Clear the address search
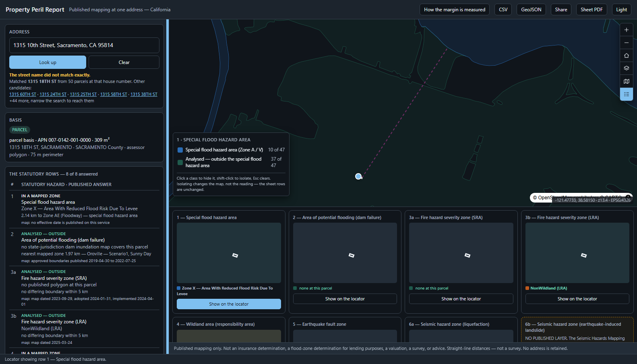This screenshot has height=364, width=637. pyautogui.click(x=124, y=62)
